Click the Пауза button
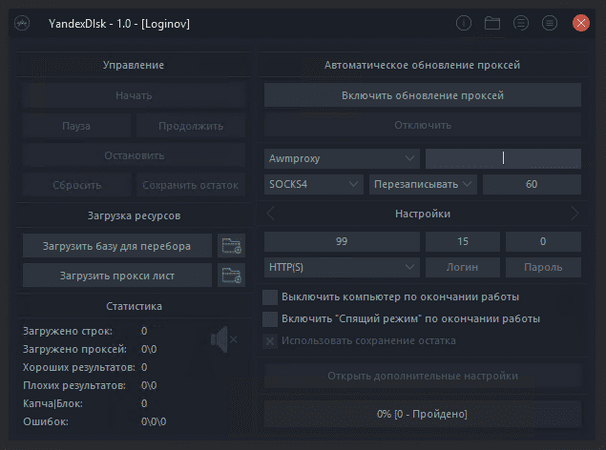Viewport: 606px width, 450px height. tap(77, 126)
